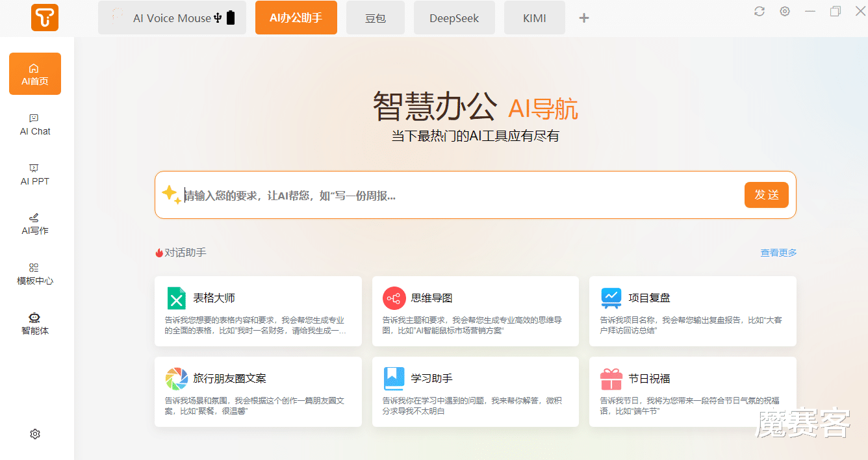Click the 表格大师 green spreadsheet icon
This screenshot has height=460, width=868.
[x=176, y=298]
